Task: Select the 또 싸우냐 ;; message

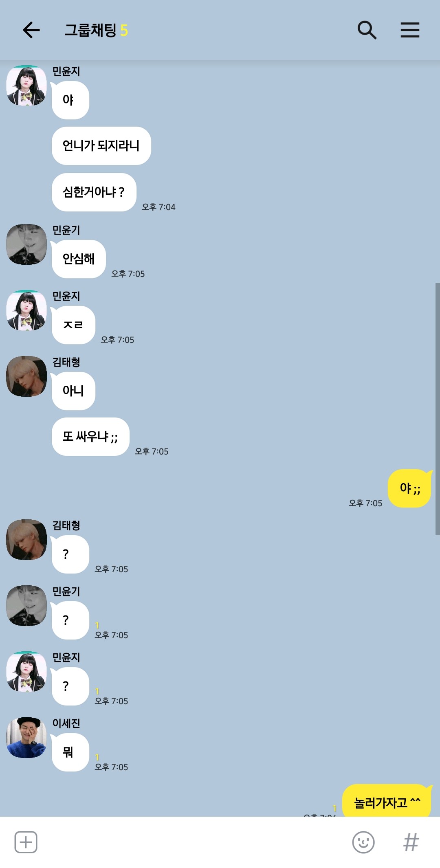Action: click(90, 437)
